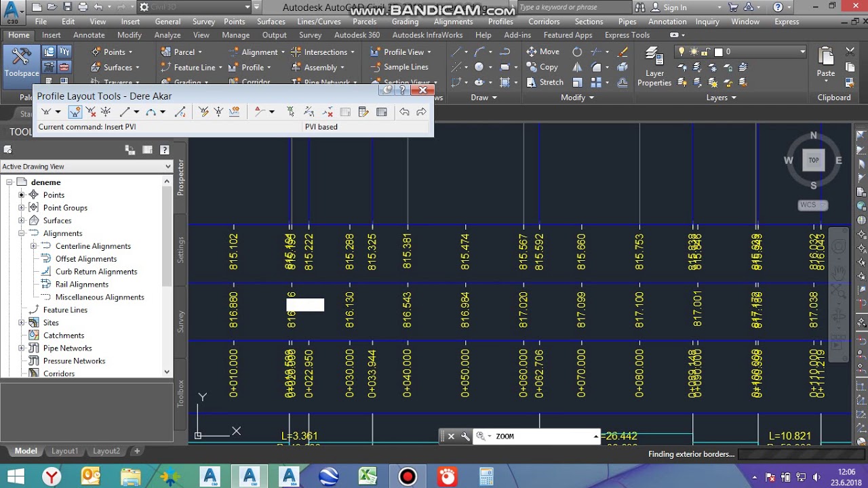868x488 pixels.
Task: Open the Output ribbon tab
Action: 274,35
